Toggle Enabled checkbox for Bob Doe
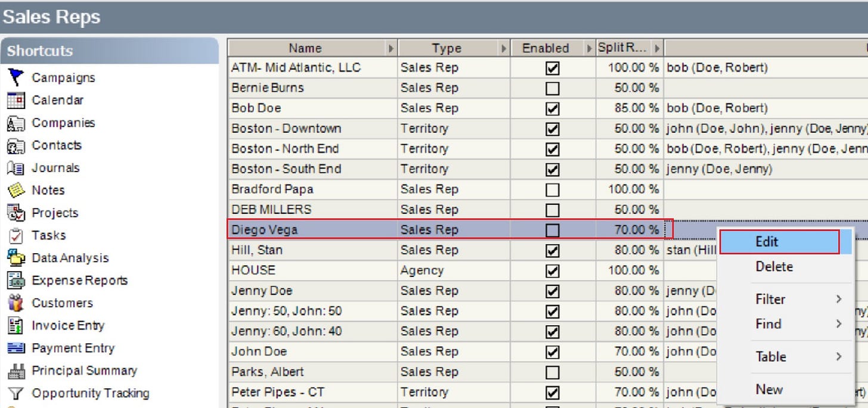Screen dimensions: 868x408 coord(553,108)
